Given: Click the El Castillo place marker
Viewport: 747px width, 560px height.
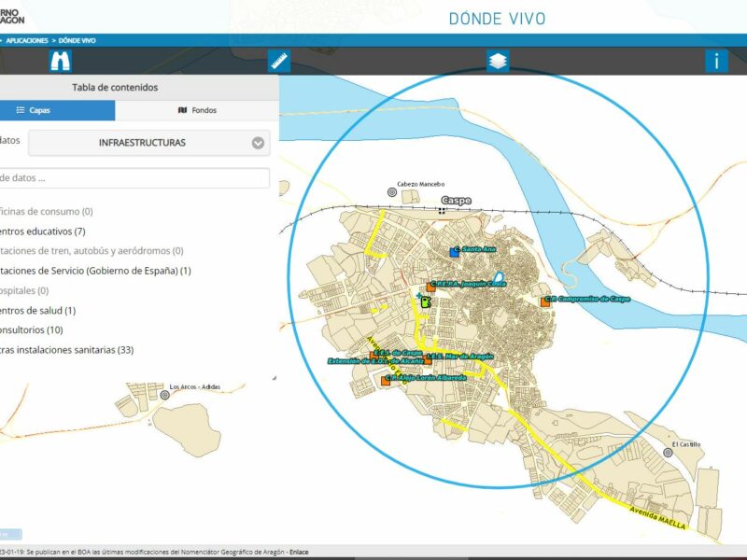Looking at the screenshot, I should point(668,452).
